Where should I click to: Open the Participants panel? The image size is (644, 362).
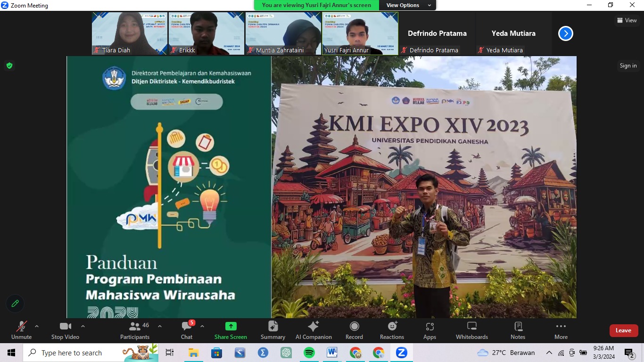click(x=135, y=330)
